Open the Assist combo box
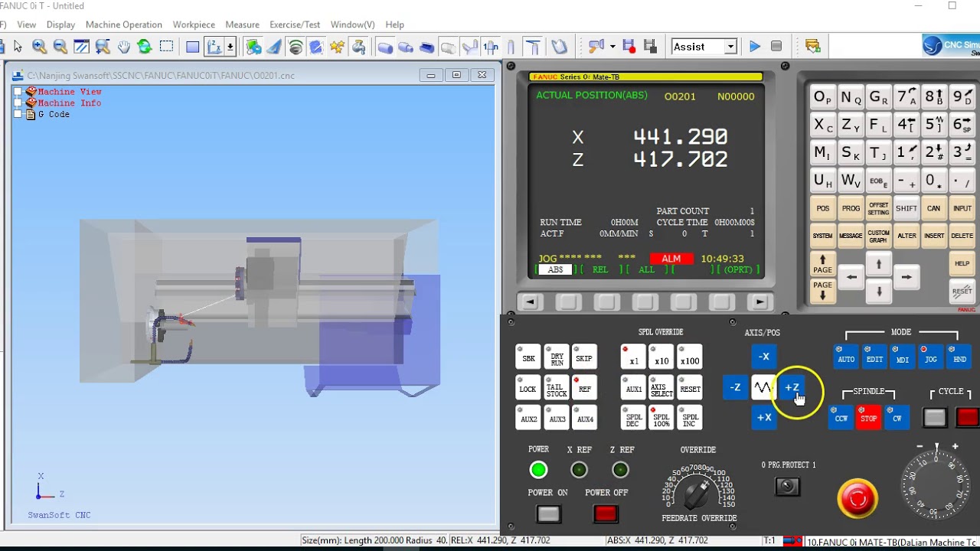This screenshot has width=980, height=551. (x=704, y=47)
